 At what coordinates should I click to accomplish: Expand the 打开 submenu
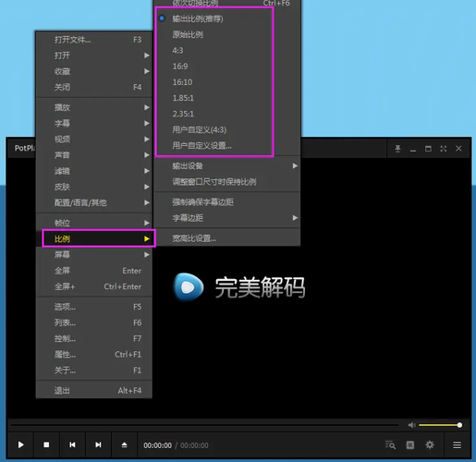point(94,55)
